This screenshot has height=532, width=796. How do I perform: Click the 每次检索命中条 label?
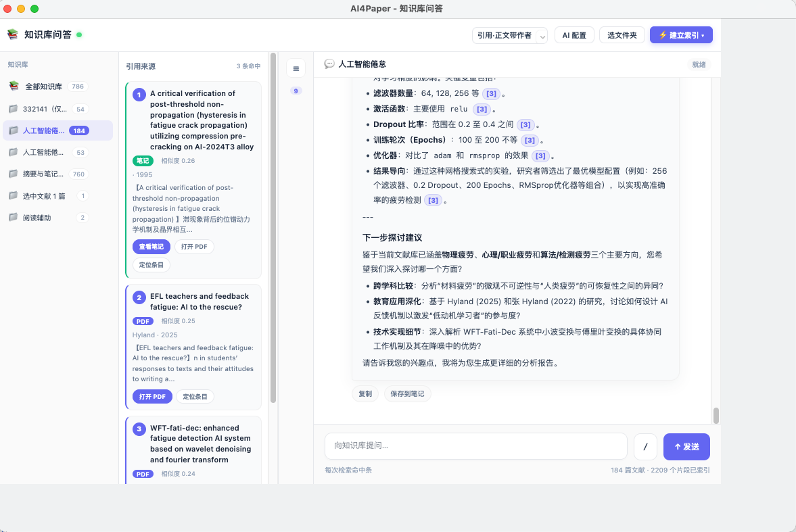pos(348,470)
